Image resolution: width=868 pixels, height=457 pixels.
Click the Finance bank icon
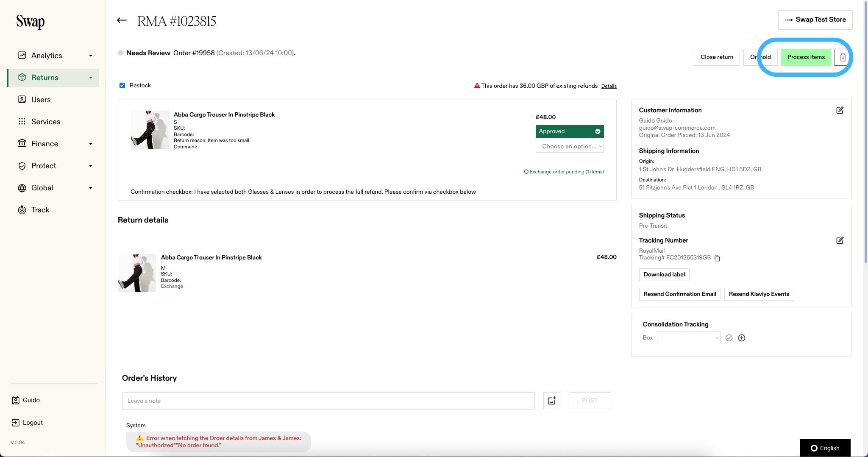pyautogui.click(x=22, y=143)
